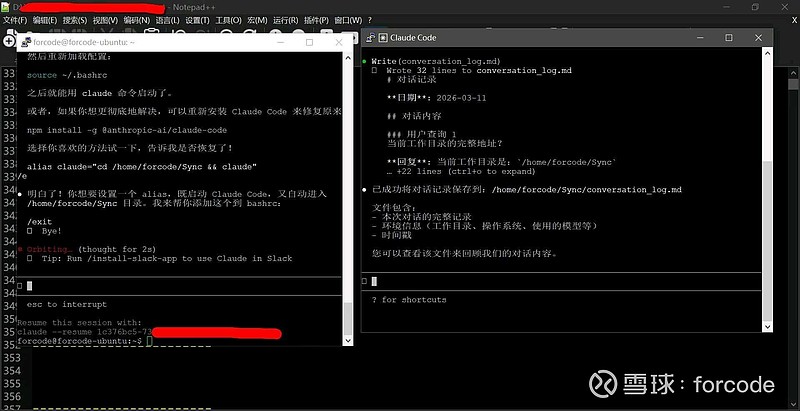The image size is (800, 411).
Task: Open the 设置(T) menu
Action: coord(197,20)
